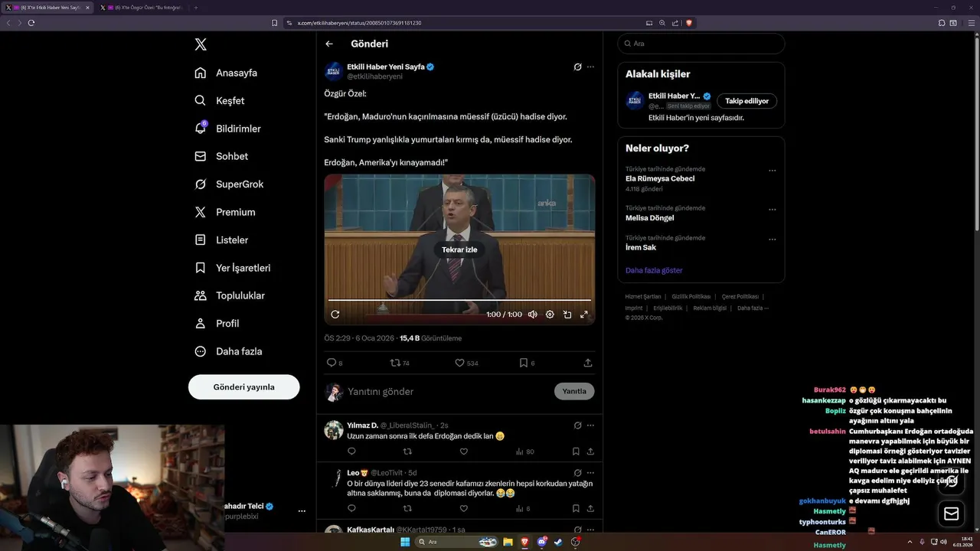Reply to the main post (8 replies)
The image size is (980, 551).
(335, 363)
